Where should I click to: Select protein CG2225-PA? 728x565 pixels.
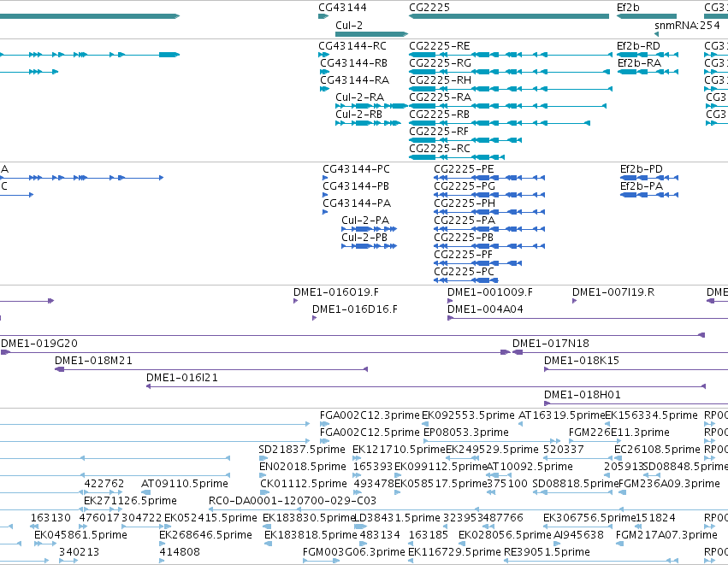[465, 221]
